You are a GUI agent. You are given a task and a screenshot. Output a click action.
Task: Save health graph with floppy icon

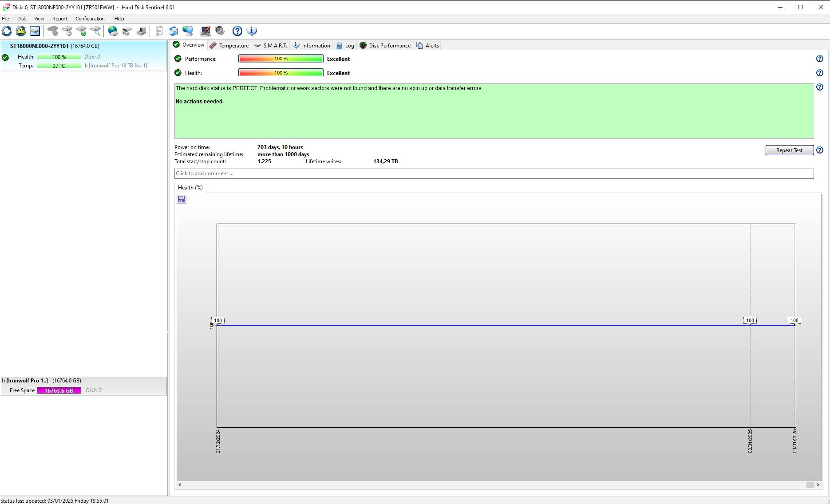[182, 199]
